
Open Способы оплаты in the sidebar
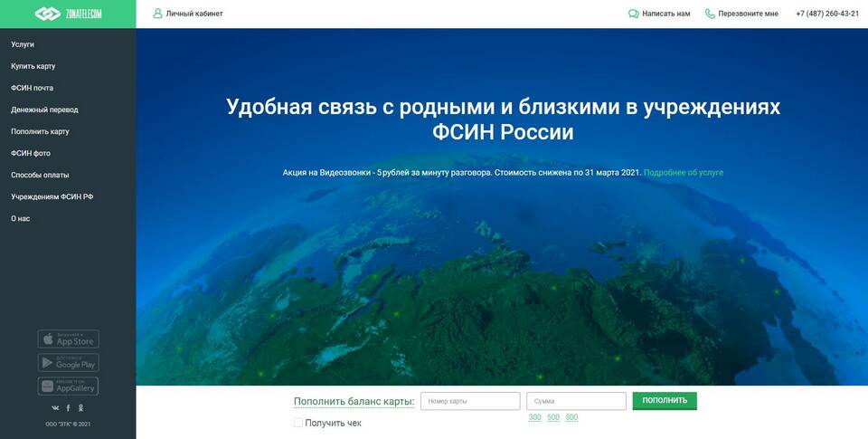point(40,176)
